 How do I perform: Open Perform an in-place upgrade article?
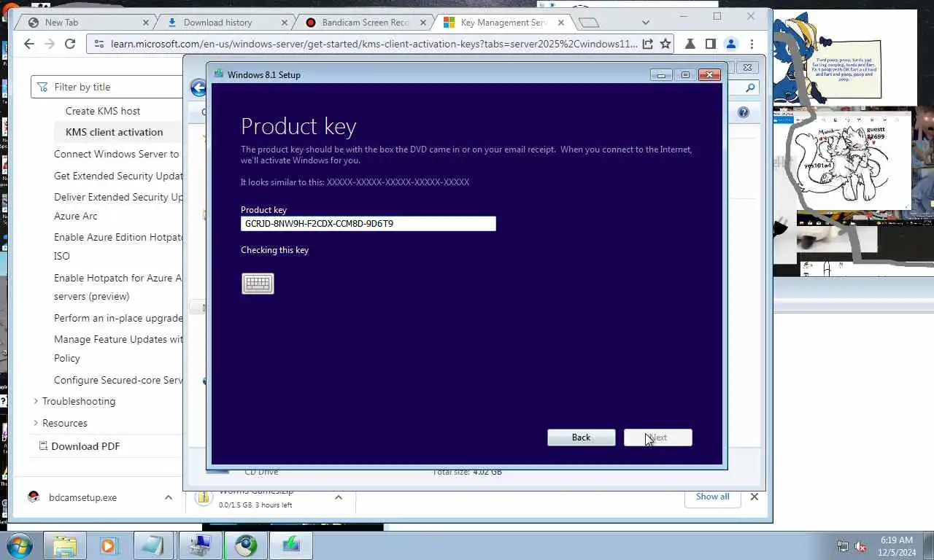coord(118,318)
